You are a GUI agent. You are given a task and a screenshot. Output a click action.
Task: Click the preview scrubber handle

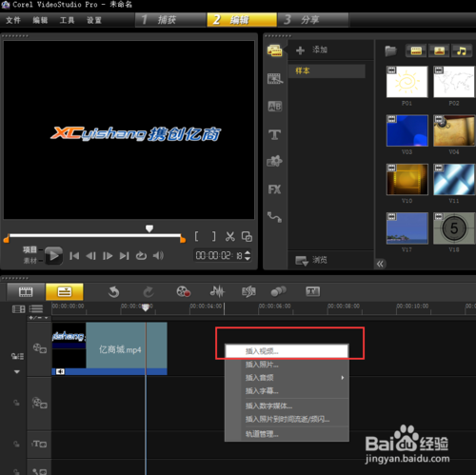point(149,228)
